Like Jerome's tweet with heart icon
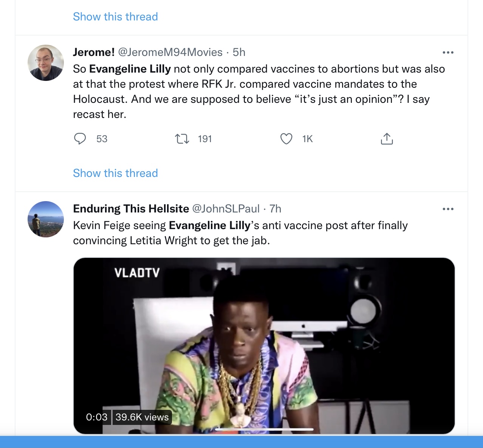The height and width of the screenshot is (448, 483). [286, 139]
